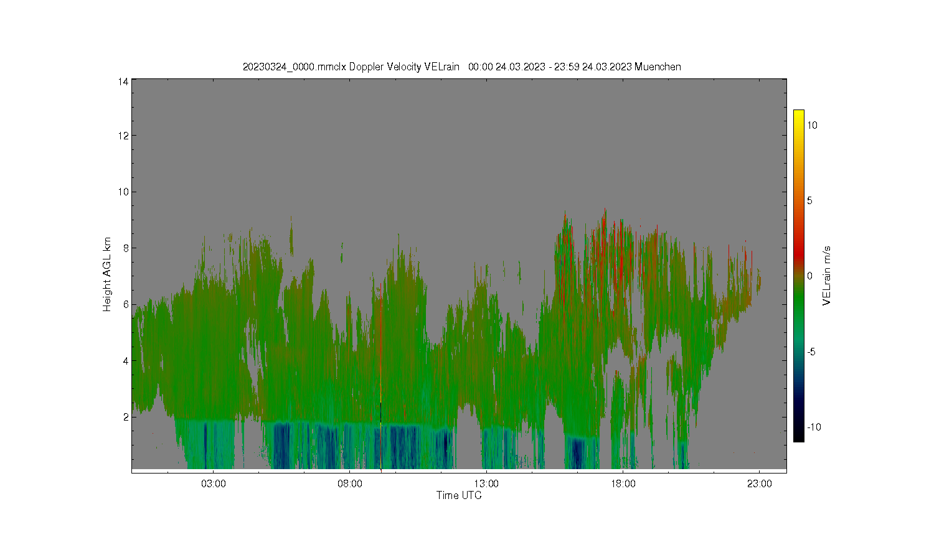Click the 03:00 time tick label
The width and height of the screenshot is (934, 560).
(x=213, y=483)
